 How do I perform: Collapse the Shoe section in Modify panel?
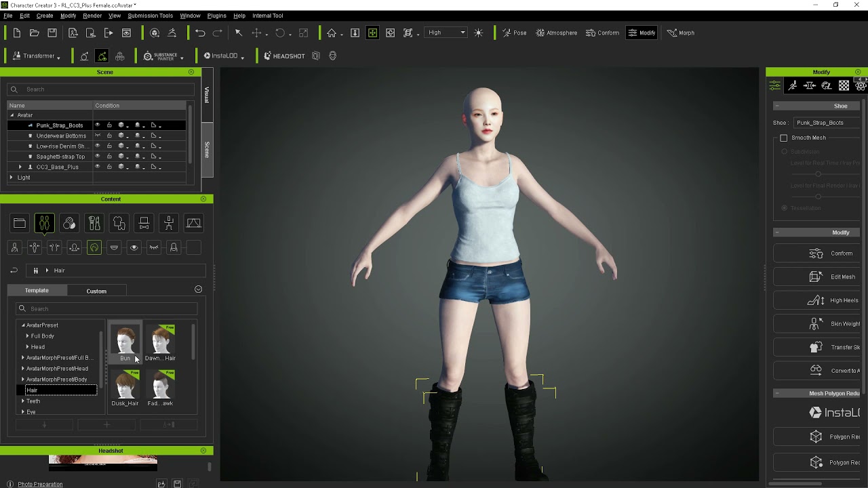click(776, 106)
